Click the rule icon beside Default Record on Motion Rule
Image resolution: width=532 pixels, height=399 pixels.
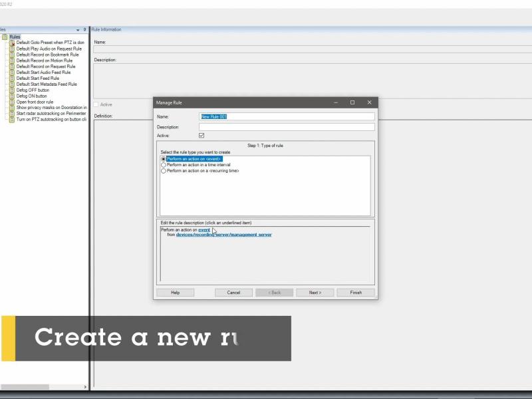click(x=11, y=61)
